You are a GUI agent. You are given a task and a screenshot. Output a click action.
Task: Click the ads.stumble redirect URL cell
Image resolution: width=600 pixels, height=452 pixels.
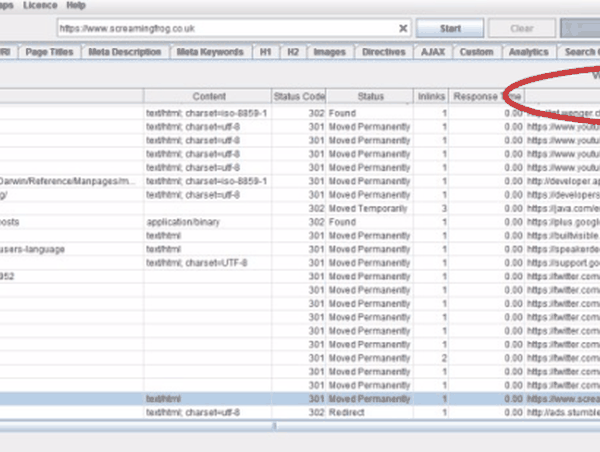(x=563, y=413)
